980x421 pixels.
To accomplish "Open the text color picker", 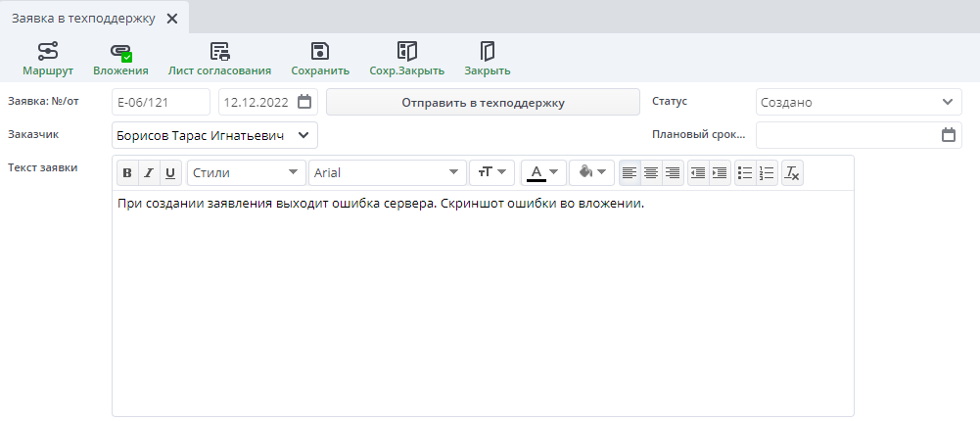I will click(x=543, y=173).
